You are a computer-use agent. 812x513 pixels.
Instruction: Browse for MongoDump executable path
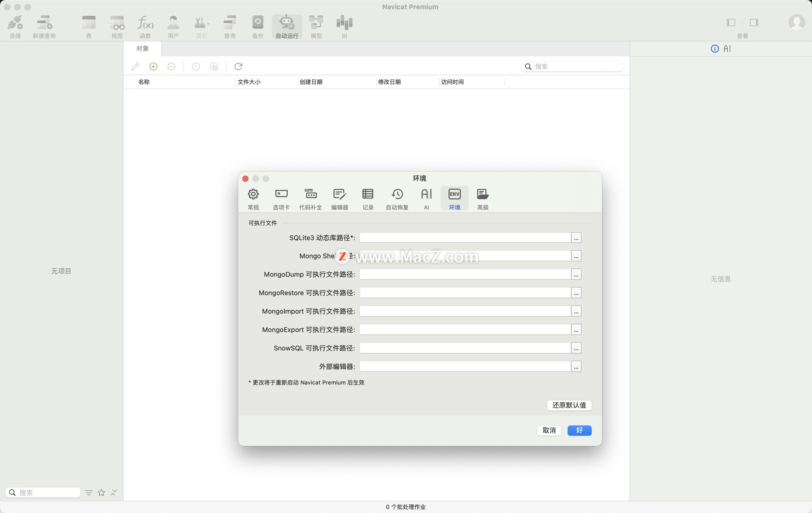576,274
